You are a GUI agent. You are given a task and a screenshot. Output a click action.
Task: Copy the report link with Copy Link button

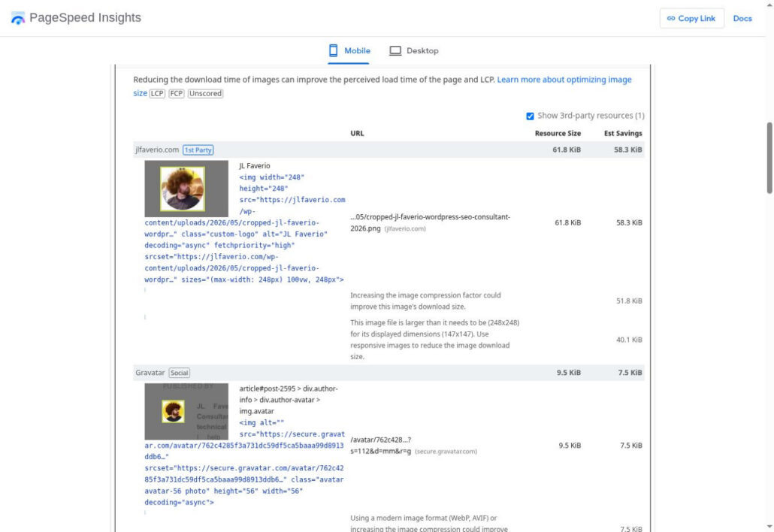(x=691, y=18)
